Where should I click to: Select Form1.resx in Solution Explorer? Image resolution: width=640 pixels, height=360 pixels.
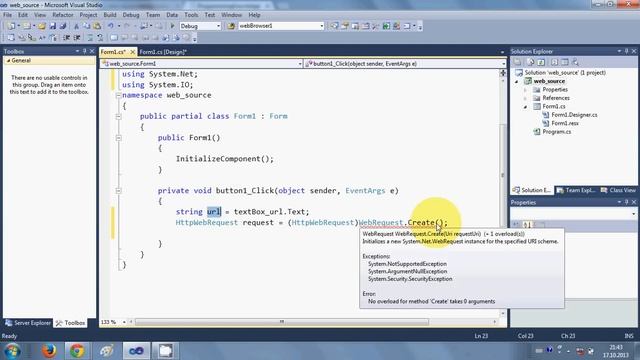tap(565, 123)
